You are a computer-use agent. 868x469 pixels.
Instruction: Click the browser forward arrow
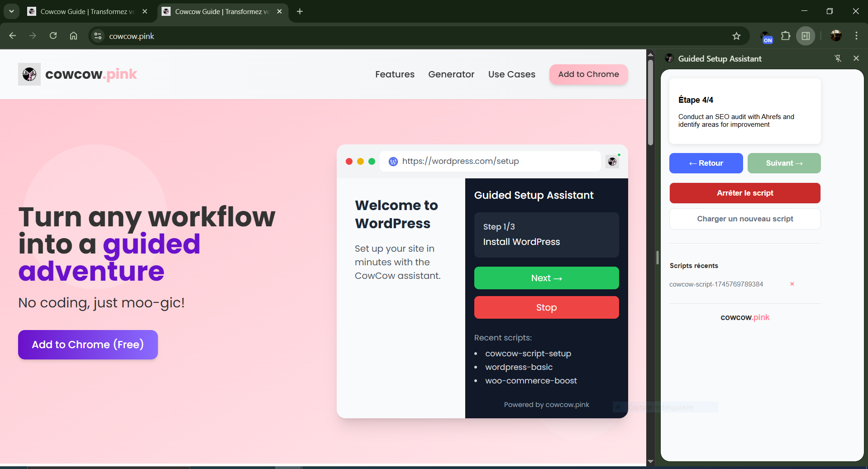pos(33,36)
